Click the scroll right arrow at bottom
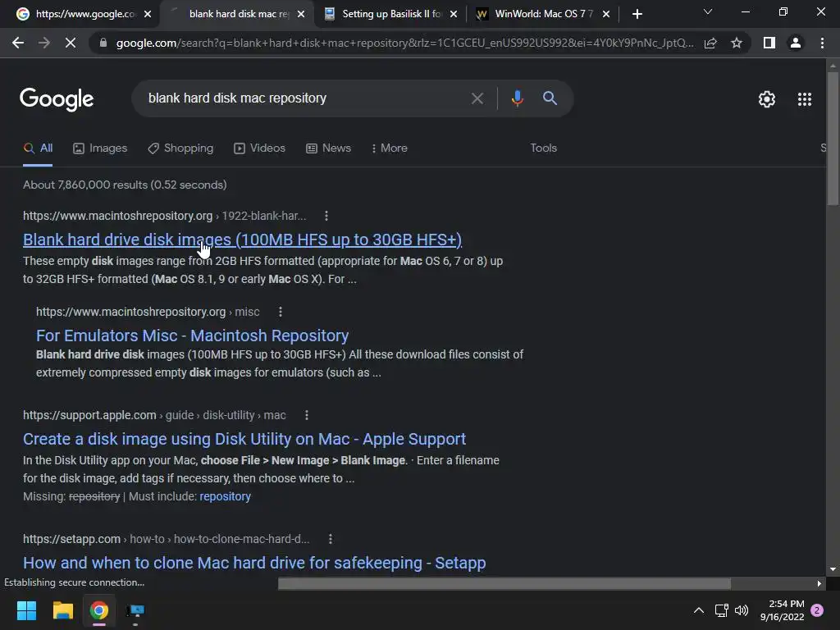 [819, 583]
